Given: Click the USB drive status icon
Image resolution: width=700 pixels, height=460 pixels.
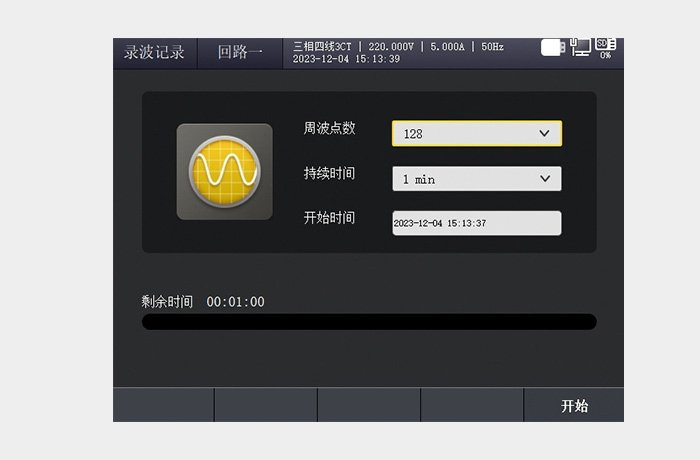Looking at the screenshot, I should 553,47.
